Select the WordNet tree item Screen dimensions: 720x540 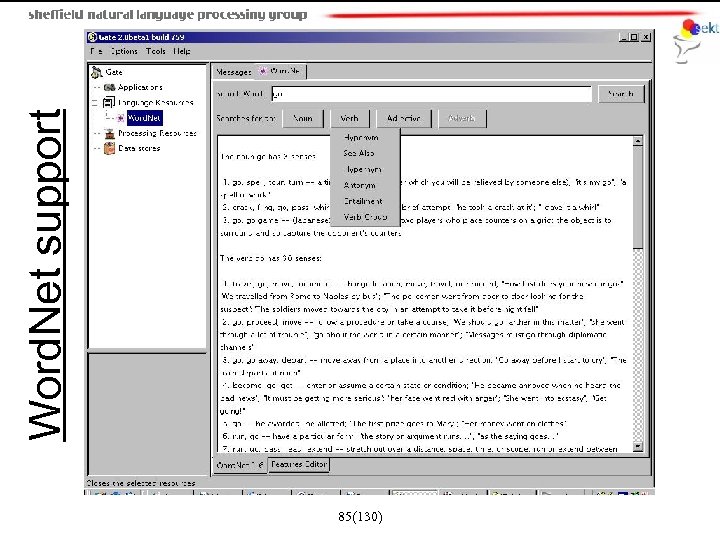tap(144, 118)
